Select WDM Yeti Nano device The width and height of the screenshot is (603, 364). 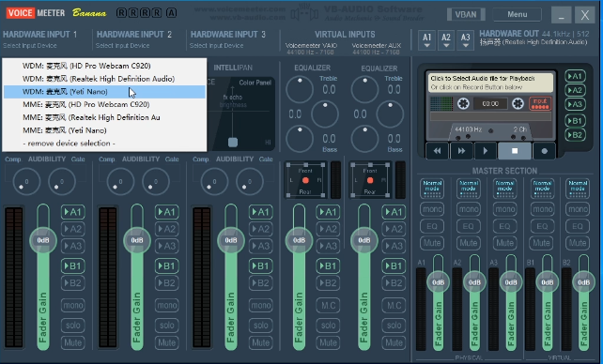104,92
